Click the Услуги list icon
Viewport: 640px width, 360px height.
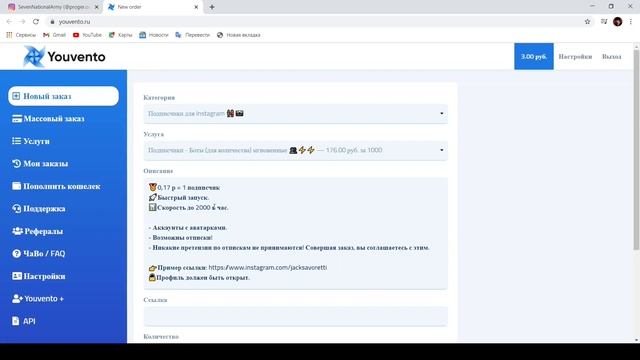point(16,141)
